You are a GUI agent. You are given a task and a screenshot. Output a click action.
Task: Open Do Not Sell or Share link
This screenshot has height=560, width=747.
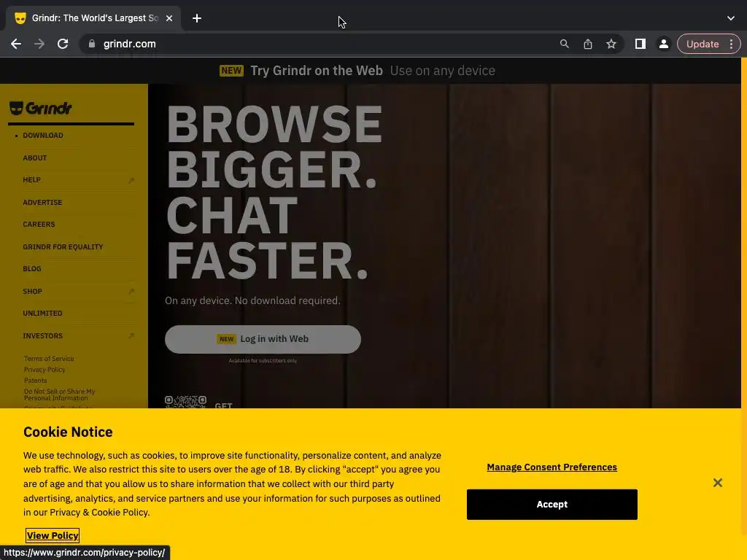[60, 394]
